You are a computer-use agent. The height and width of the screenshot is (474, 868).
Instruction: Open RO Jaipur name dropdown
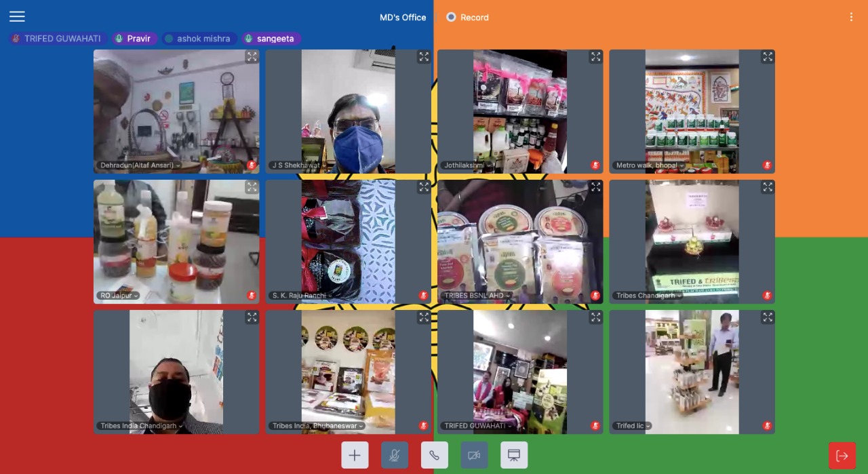point(118,296)
